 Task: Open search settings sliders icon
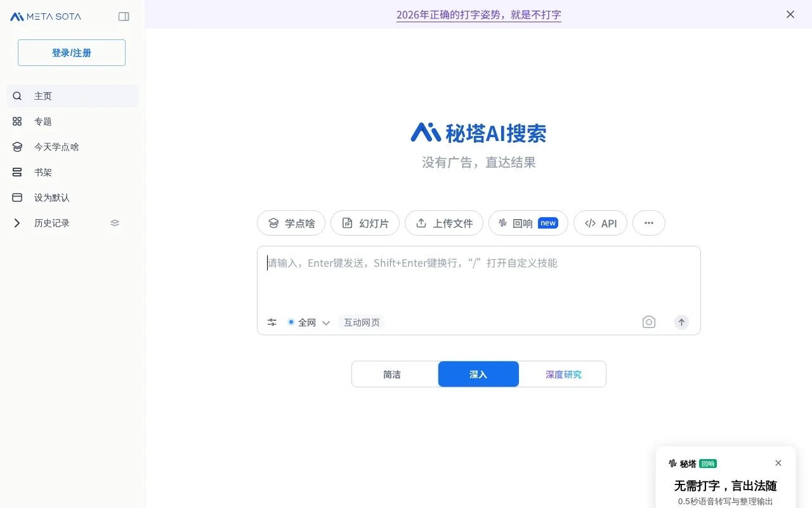[x=272, y=323]
